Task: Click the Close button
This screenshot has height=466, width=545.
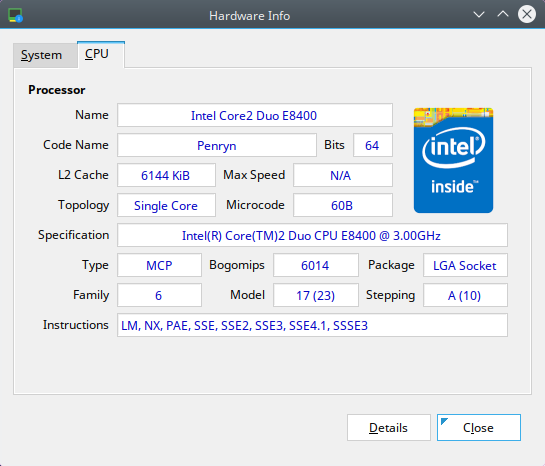Action: [479, 427]
